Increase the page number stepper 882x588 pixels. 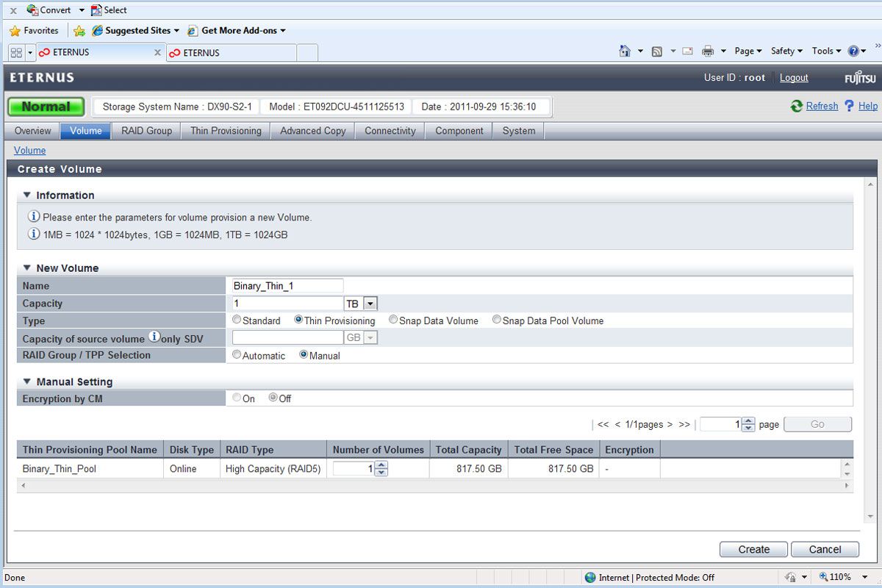coord(748,420)
